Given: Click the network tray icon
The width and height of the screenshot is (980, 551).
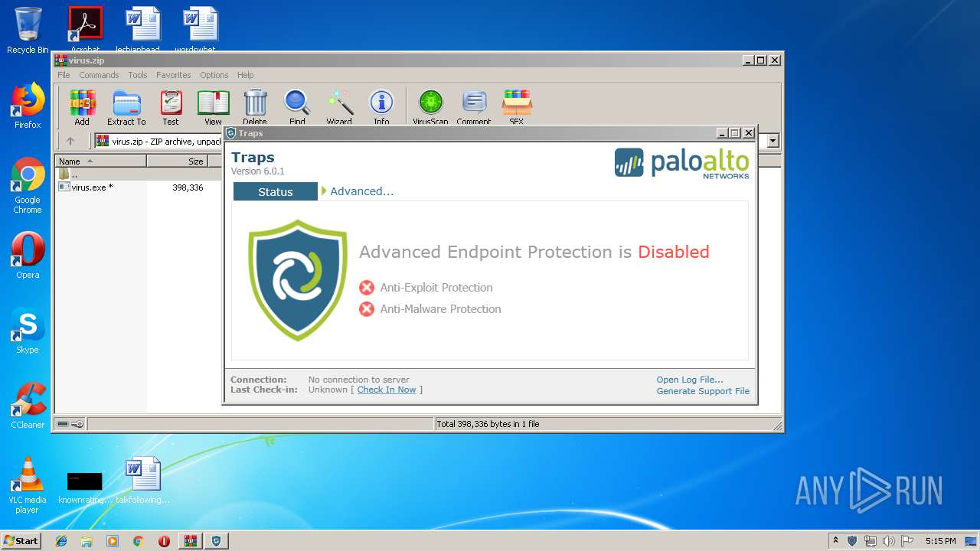Looking at the screenshot, I should (871, 541).
